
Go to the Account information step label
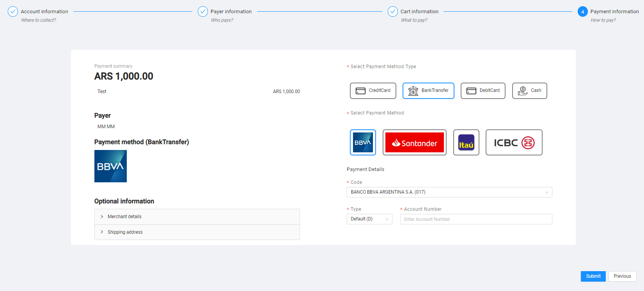[44, 12]
